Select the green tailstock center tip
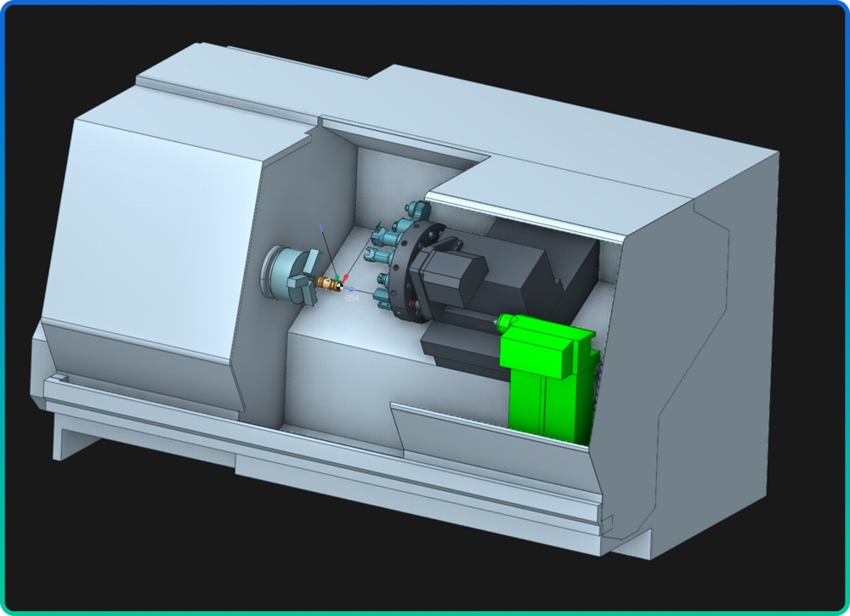The height and width of the screenshot is (616, 850). point(503,322)
